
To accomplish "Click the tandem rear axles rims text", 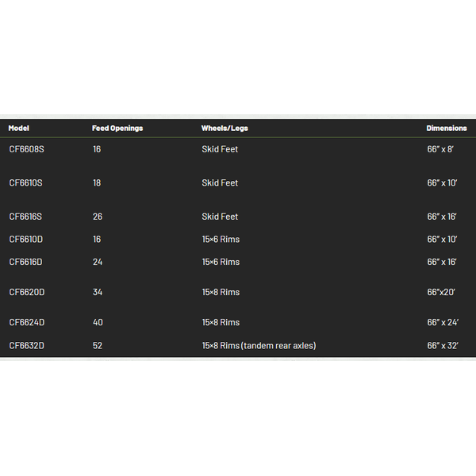I will point(259,345).
